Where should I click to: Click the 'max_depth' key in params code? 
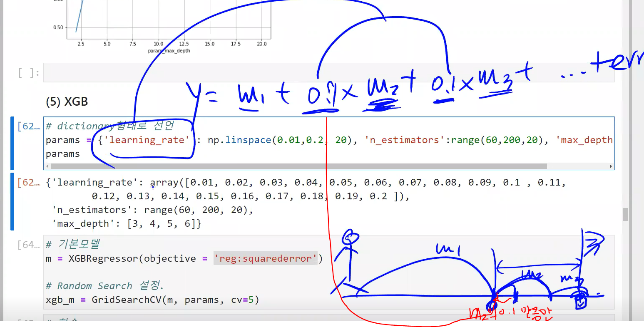pyautogui.click(x=584, y=140)
